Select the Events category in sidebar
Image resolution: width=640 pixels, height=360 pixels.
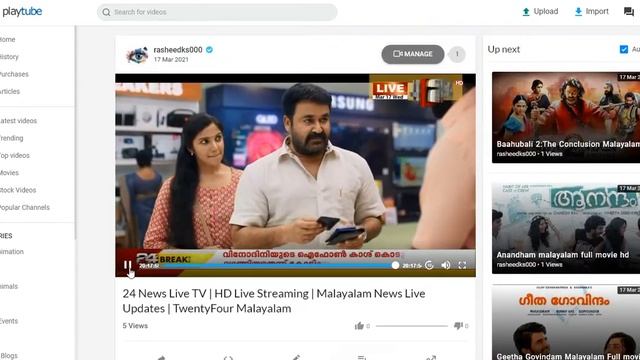[9, 321]
